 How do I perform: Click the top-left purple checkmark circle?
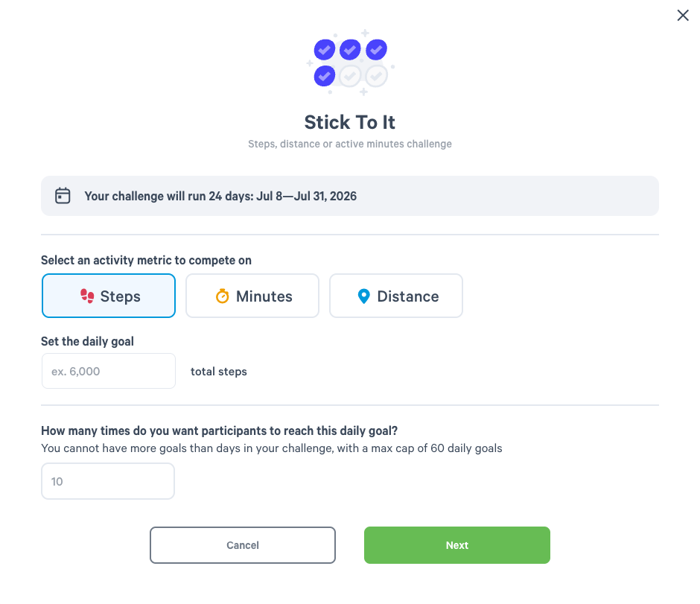(325, 50)
